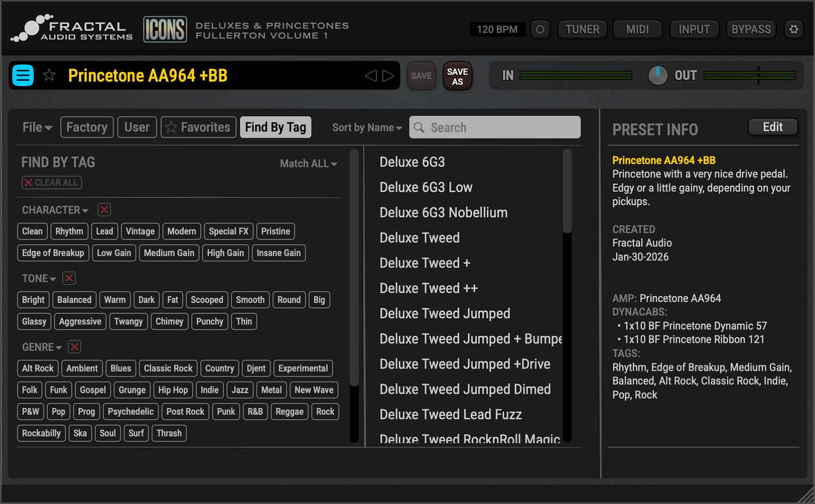815x504 pixels.
Task: Favorite the current preset via star icon
Action: click(x=48, y=75)
